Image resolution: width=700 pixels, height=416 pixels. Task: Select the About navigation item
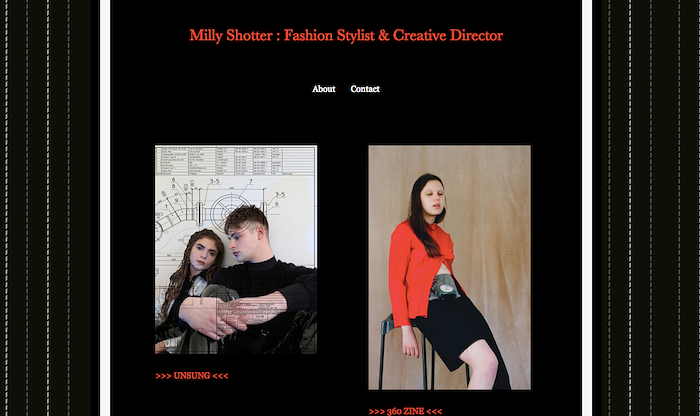tap(324, 89)
